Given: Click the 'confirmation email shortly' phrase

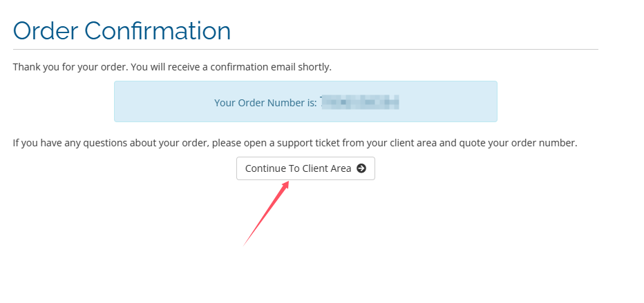Looking at the screenshot, I should pos(271,67).
